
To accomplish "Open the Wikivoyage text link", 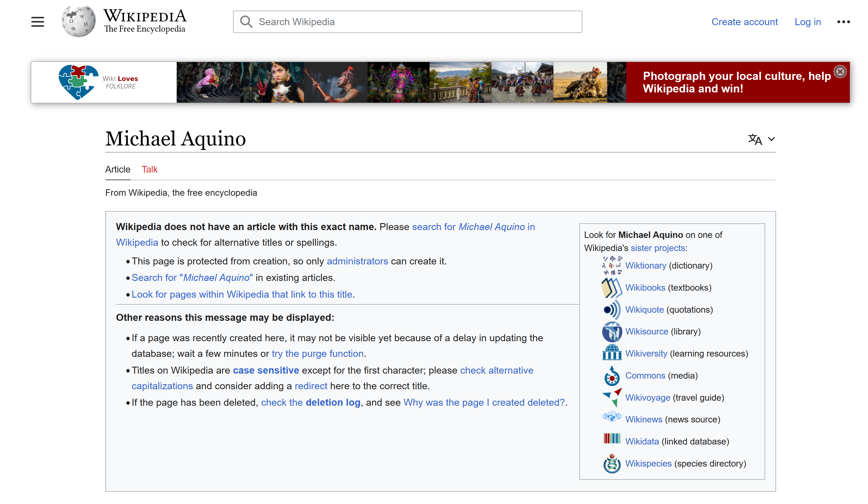I will click(648, 398).
